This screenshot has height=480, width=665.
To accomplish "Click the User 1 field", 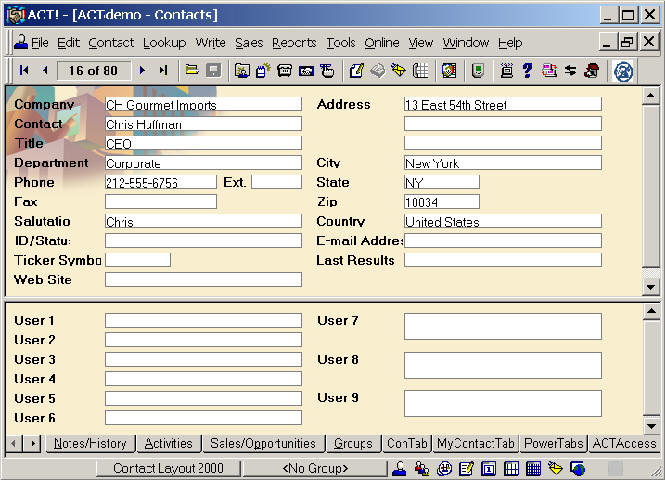I will pyautogui.click(x=204, y=321).
